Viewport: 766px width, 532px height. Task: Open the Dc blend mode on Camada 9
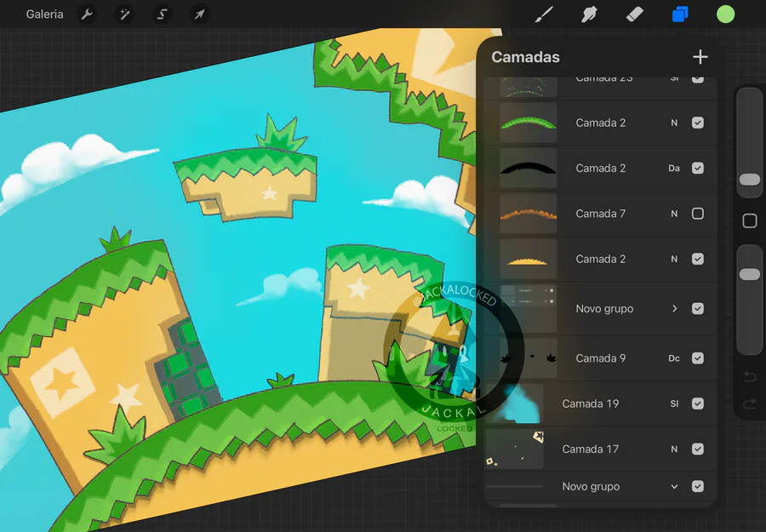pos(674,358)
